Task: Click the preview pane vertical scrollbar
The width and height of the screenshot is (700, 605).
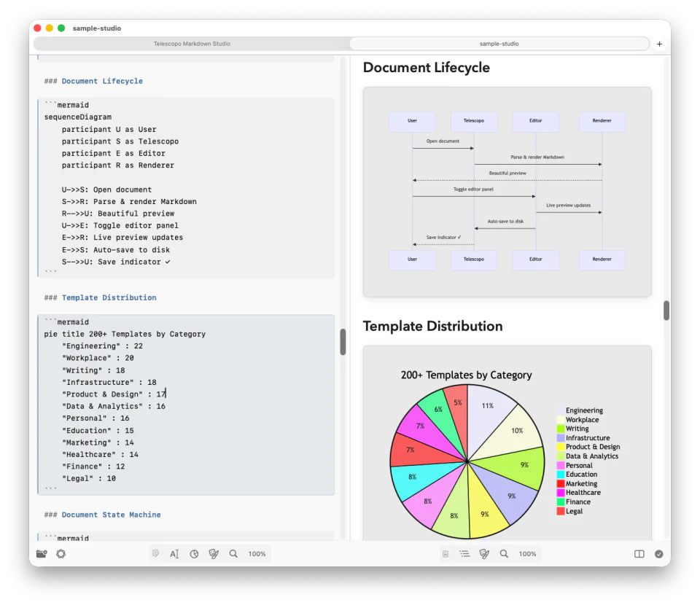Action: (666, 310)
